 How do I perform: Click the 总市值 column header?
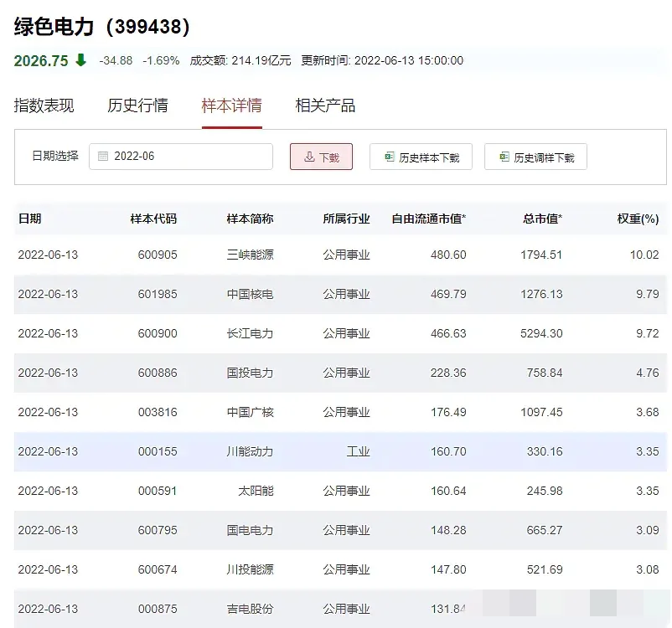coord(543,219)
